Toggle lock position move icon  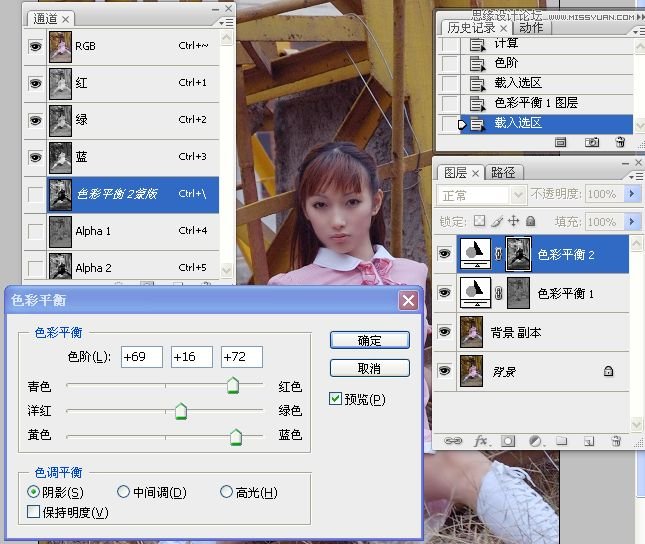(513, 221)
